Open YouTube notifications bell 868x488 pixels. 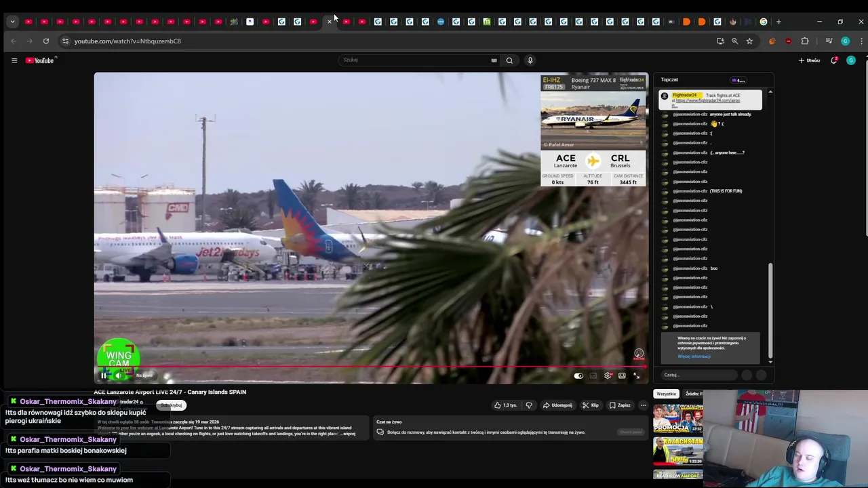(x=834, y=60)
